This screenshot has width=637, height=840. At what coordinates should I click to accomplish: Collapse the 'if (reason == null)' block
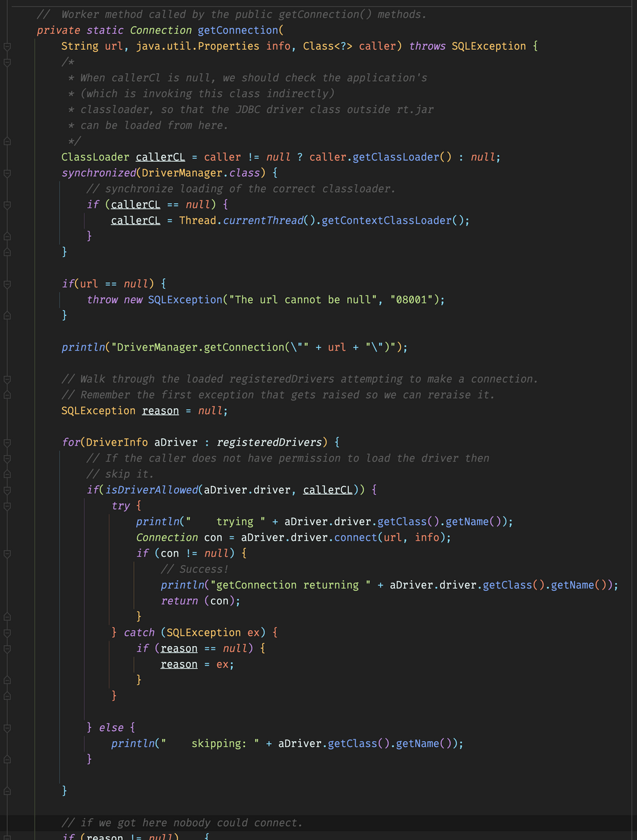[x=7, y=649]
